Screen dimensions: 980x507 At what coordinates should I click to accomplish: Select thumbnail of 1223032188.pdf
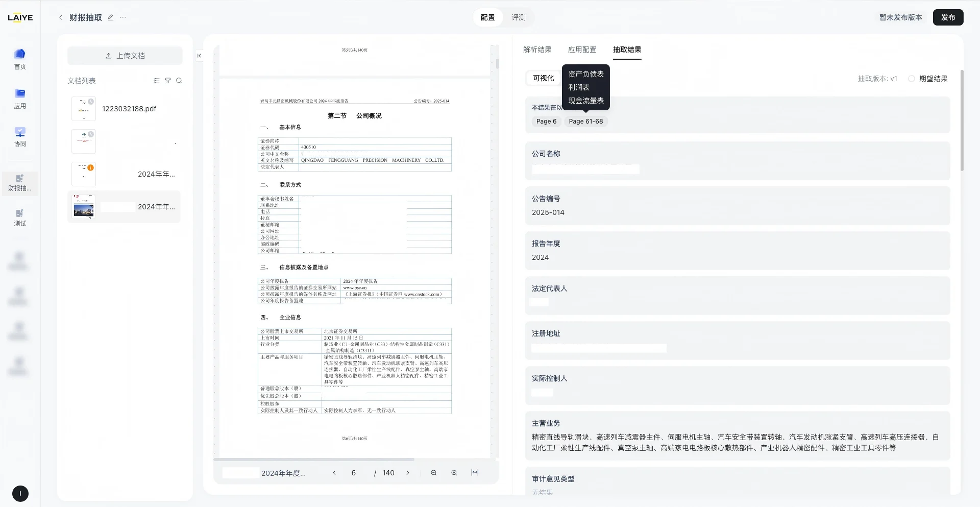84,109
